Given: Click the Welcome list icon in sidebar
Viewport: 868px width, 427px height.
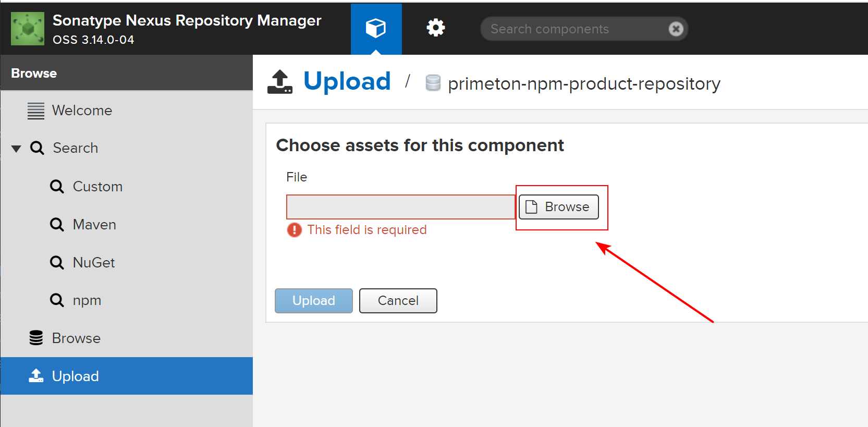Looking at the screenshot, I should (x=36, y=111).
